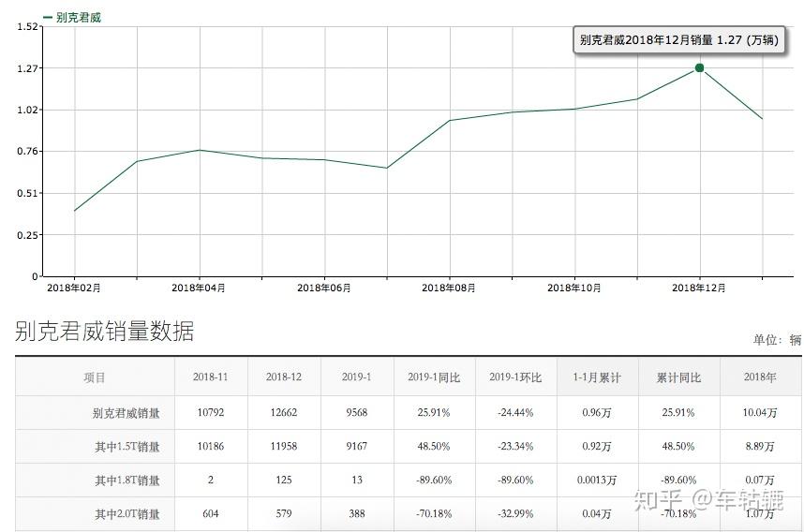Click the 单位 unit label
This screenshot has height=532, width=804.
[777, 340]
